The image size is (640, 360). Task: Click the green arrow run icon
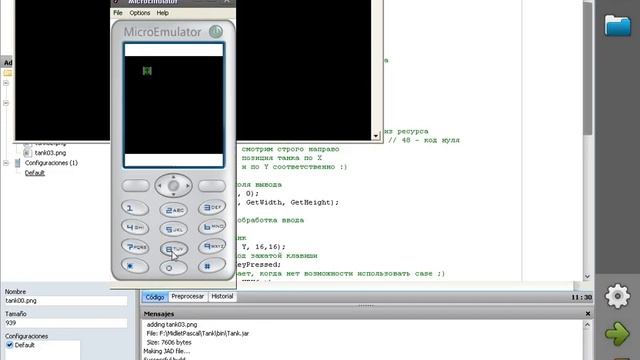pos(617,334)
